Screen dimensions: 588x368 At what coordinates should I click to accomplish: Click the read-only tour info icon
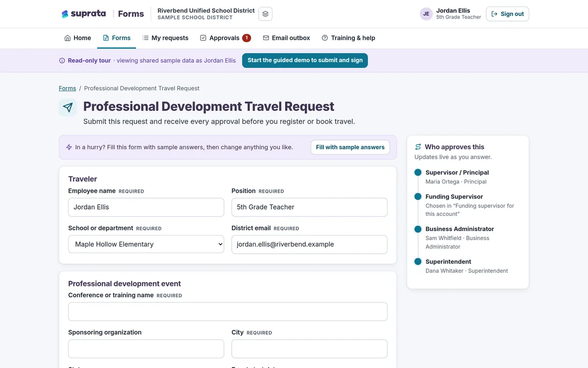point(62,61)
